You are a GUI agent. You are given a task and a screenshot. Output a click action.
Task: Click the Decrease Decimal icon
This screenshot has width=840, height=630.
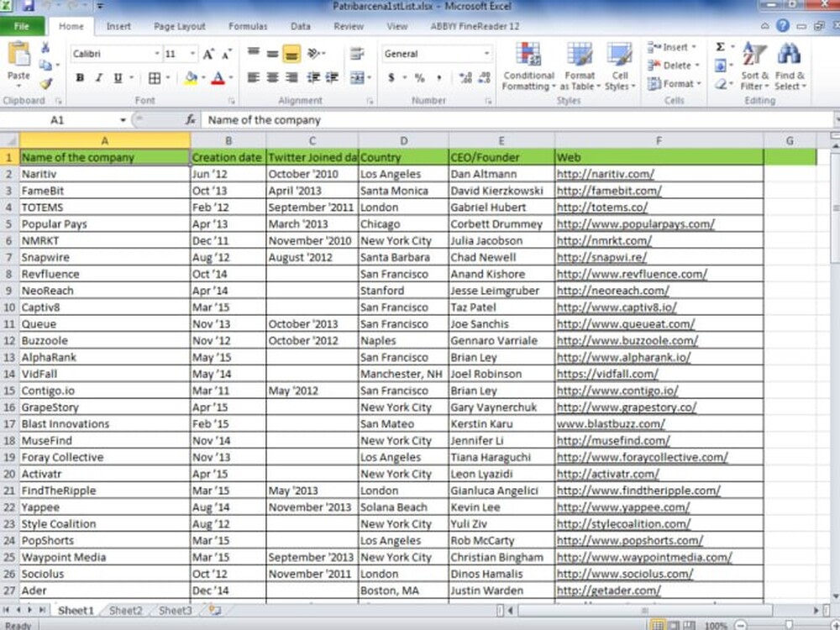485,78
